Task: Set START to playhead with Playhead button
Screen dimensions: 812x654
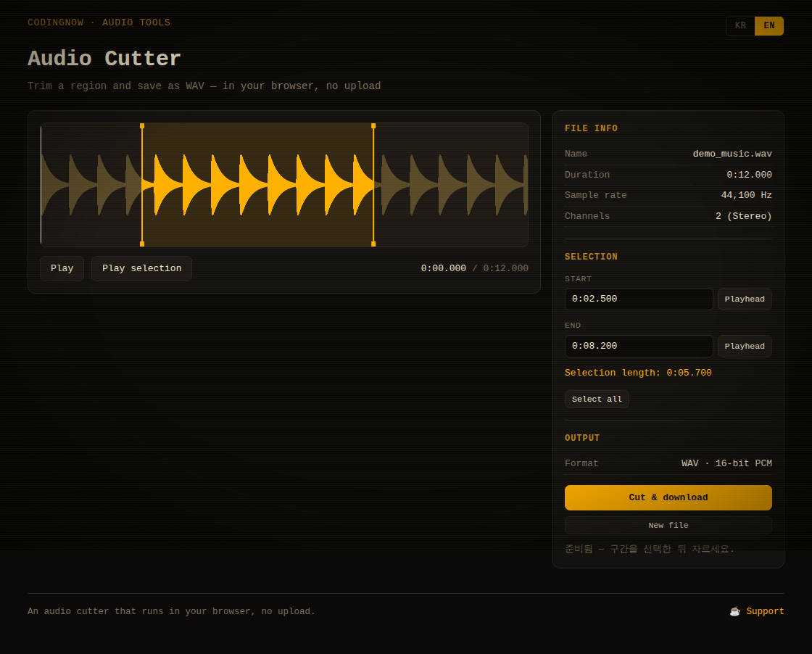Action: (745, 299)
